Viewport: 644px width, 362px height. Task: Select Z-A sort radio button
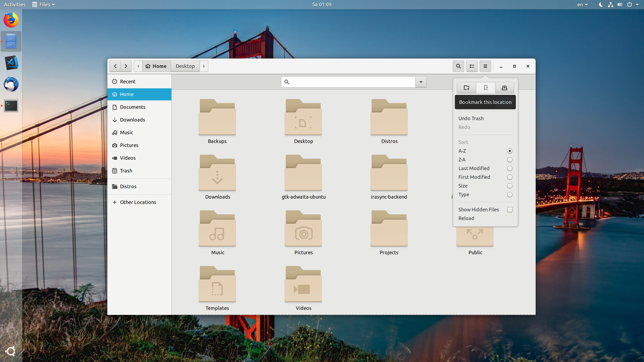pyautogui.click(x=510, y=160)
